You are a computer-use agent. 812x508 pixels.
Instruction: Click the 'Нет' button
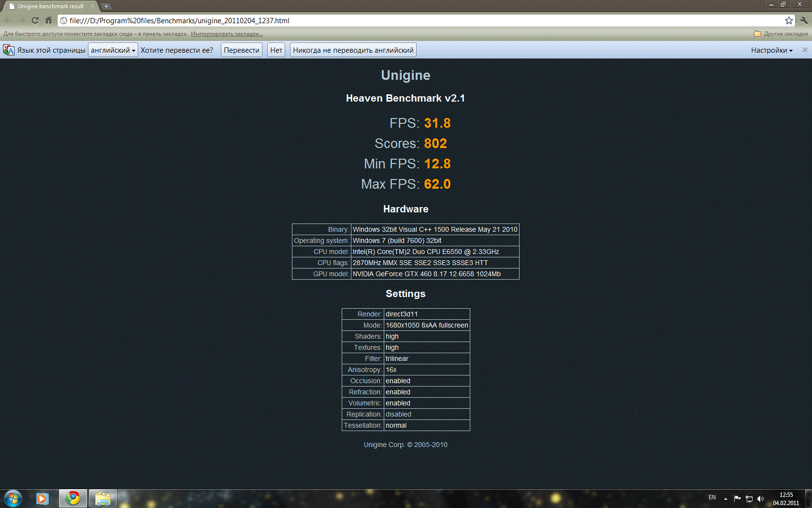pos(276,50)
